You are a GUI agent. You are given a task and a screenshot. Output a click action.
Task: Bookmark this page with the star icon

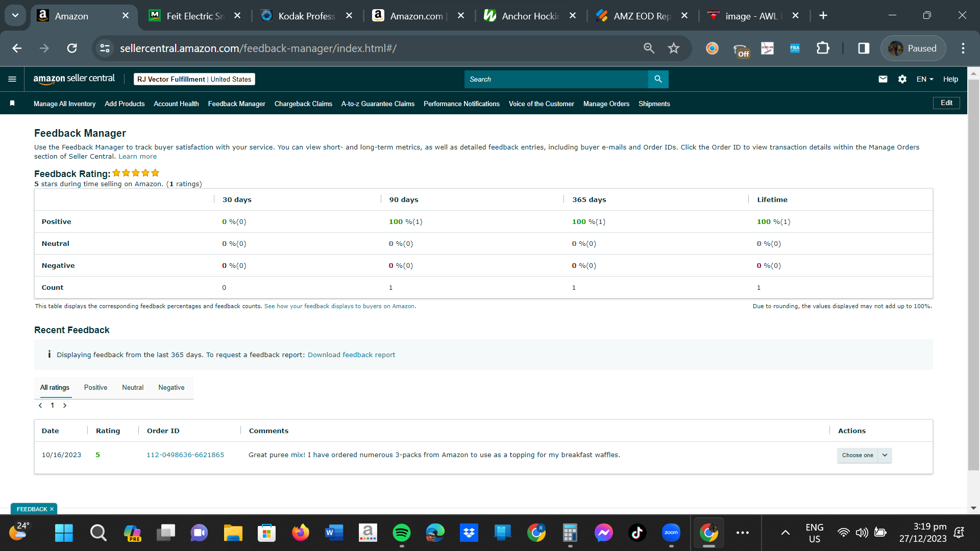tap(674, 48)
